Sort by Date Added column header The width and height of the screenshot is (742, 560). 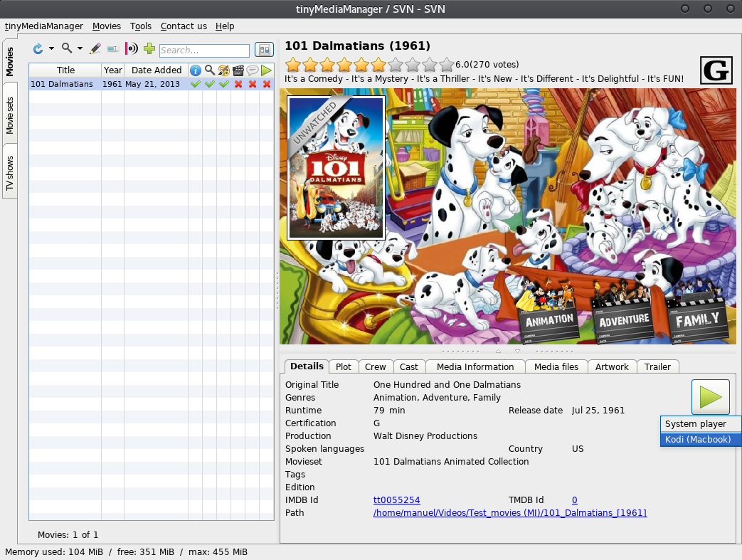[157, 70]
